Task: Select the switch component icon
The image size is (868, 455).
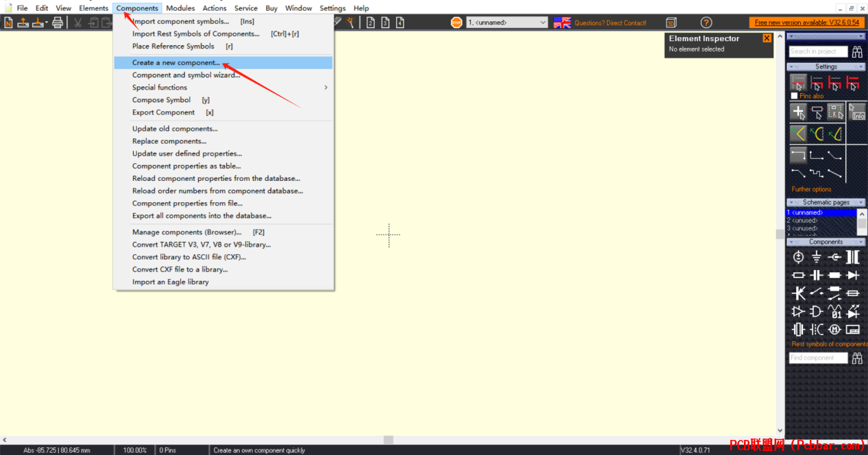Action: pyautogui.click(x=817, y=293)
